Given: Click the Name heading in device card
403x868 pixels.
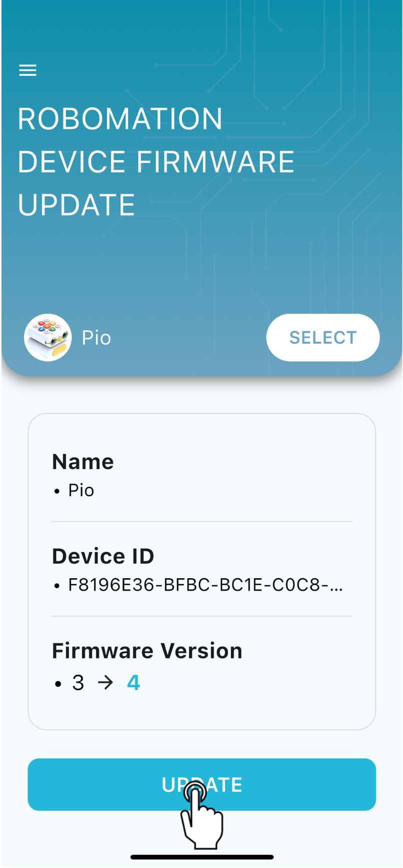Looking at the screenshot, I should click(x=83, y=462).
